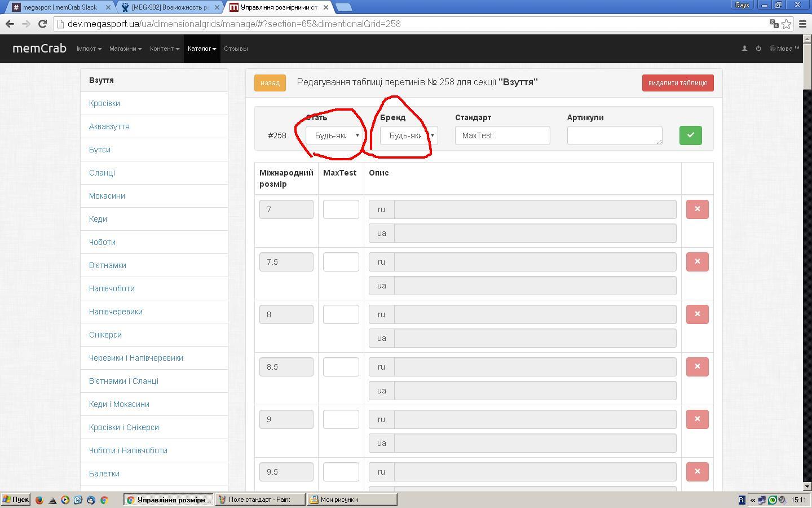Image resolution: width=812 pixels, height=508 pixels.
Task: Delete the size 7 row
Action: pyautogui.click(x=697, y=209)
